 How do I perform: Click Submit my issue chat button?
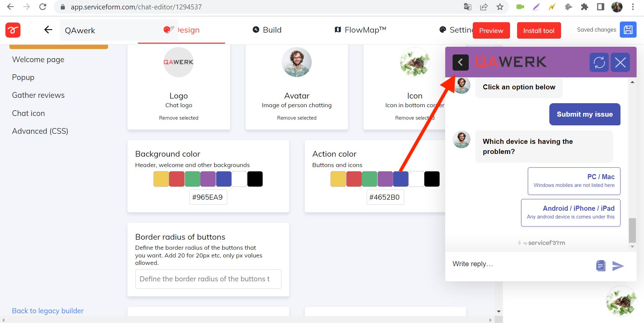(x=585, y=114)
